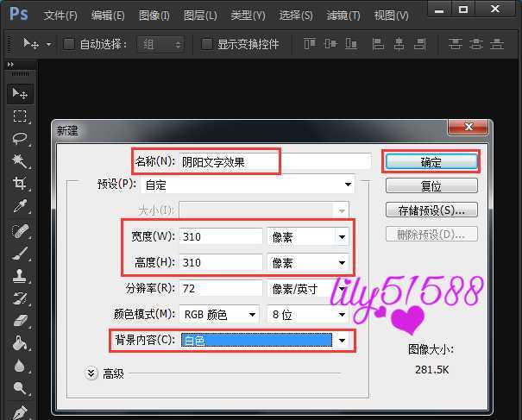Click the Photoshop Ps logo

click(x=19, y=15)
